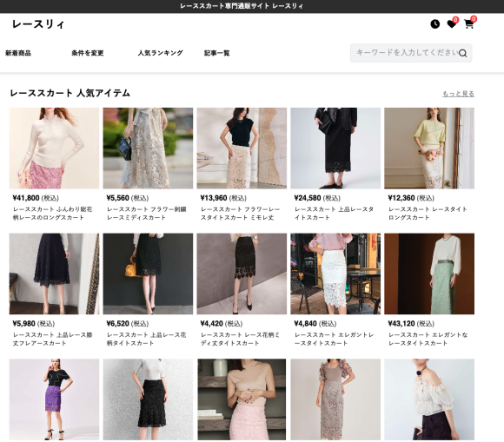
Task: Select the ¥13,960 price text
Action: 214,198
